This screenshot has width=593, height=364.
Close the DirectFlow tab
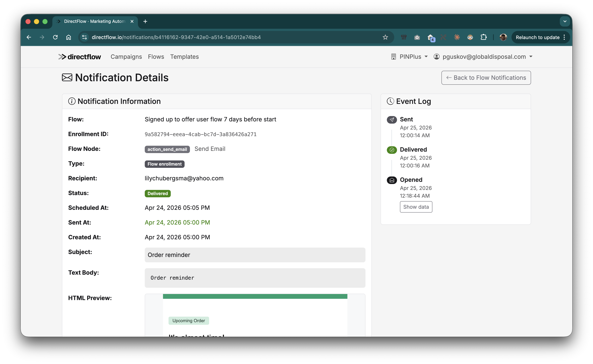pyautogui.click(x=132, y=21)
